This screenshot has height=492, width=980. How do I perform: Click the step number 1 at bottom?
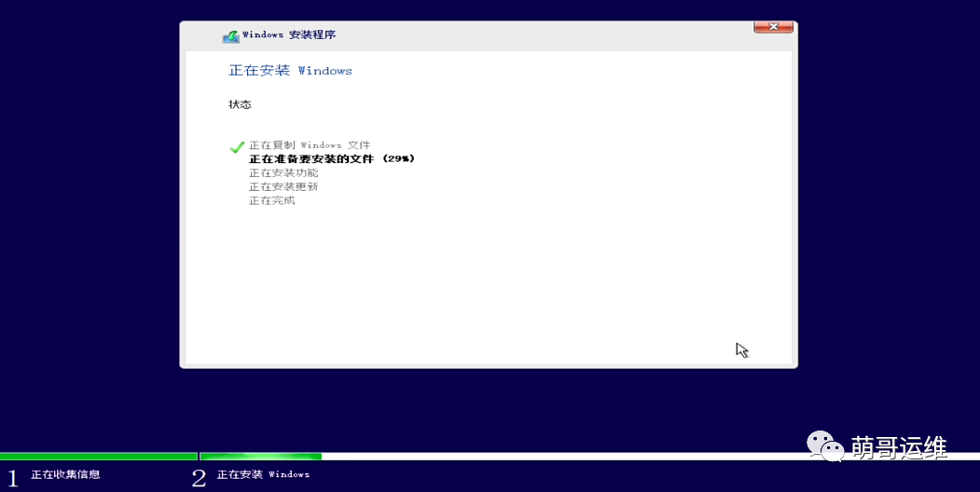[x=12, y=478]
